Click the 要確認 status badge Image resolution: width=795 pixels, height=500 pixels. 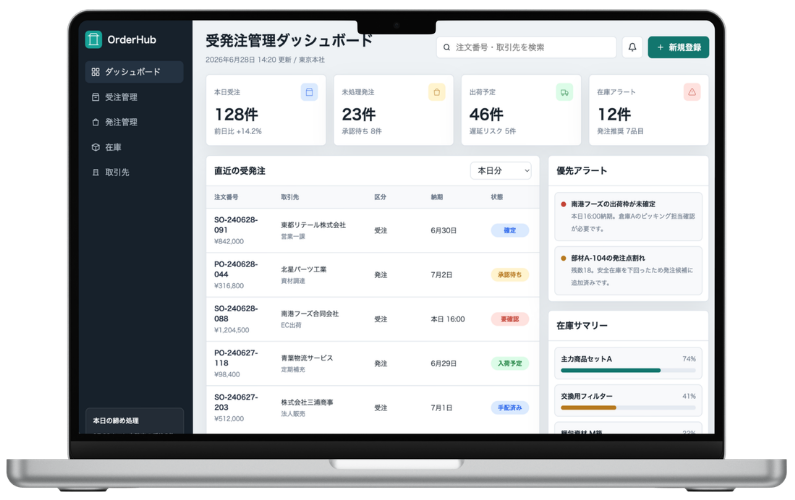click(x=510, y=319)
